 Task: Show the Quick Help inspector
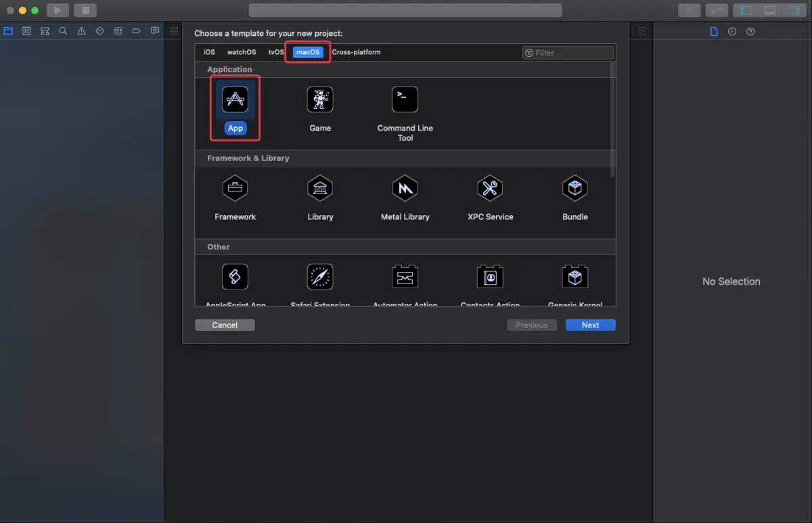[750, 32]
